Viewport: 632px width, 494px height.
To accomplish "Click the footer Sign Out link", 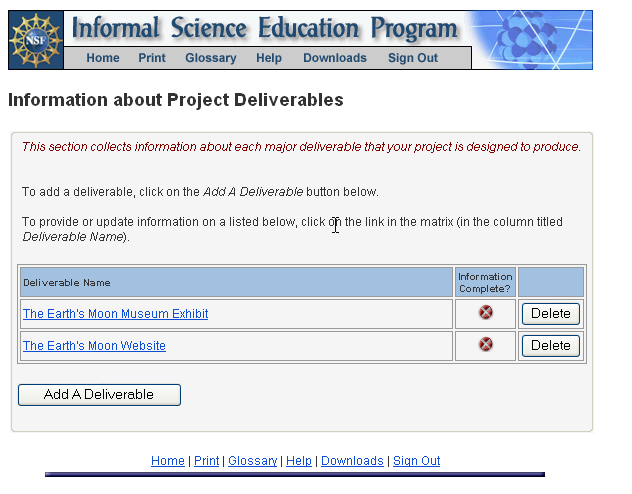I will 416,461.
